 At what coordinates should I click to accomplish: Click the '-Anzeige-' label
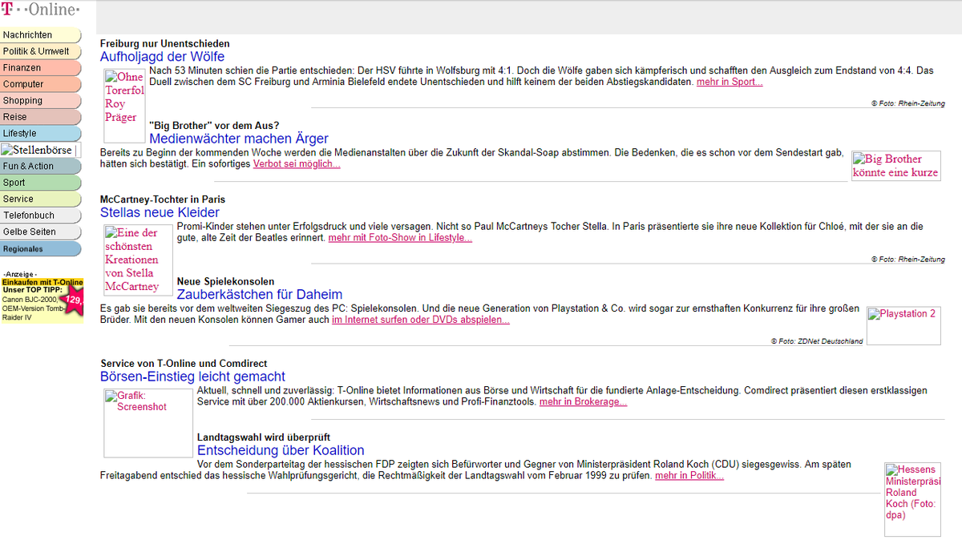[20, 274]
